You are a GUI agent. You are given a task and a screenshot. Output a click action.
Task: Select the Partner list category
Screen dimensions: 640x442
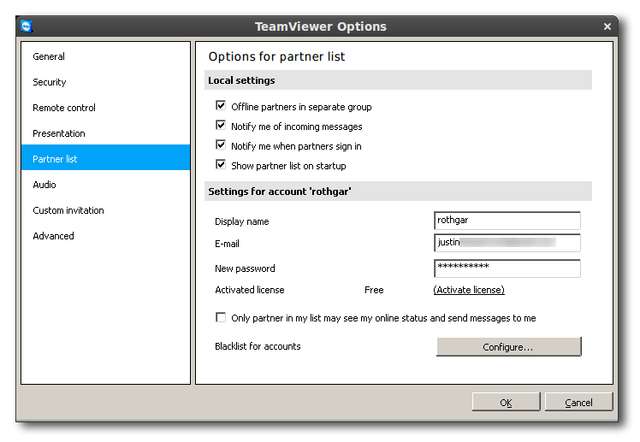pos(55,159)
